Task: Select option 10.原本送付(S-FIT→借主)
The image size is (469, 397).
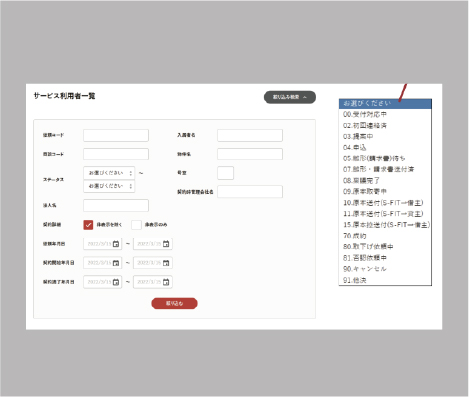Action: coord(385,203)
